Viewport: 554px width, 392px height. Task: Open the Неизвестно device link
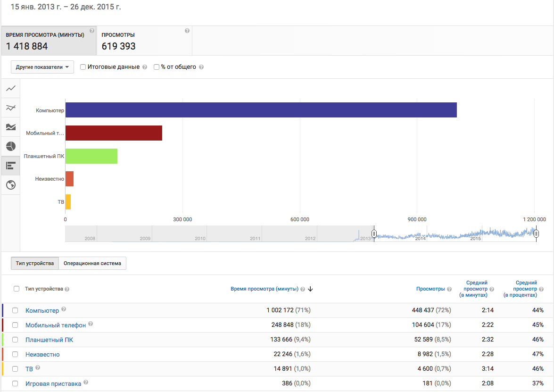(42, 355)
